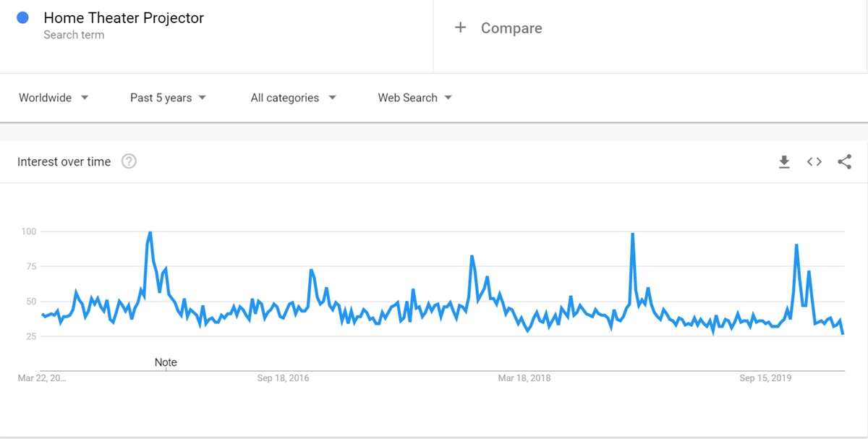Click the plus icon to add comparison

(460, 28)
